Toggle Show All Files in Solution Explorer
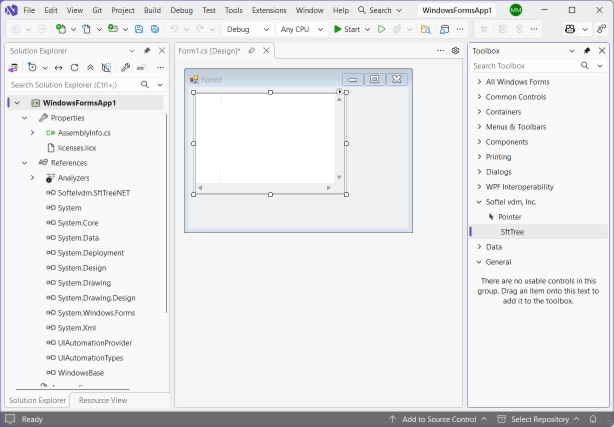 click(106, 68)
